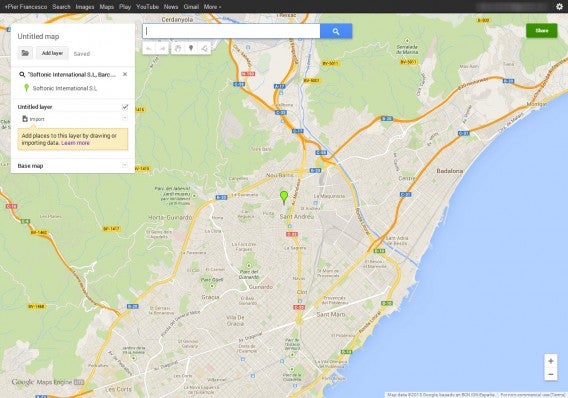The height and width of the screenshot is (398, 568).
Task: Clear the Softonic International search result
Action: (x=125, y=74)
